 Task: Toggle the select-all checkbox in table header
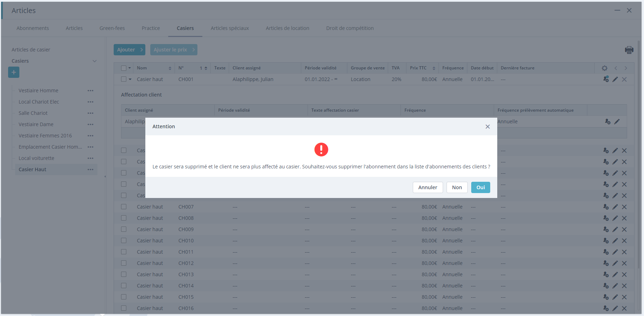pyautogui.click(x=124, y=68)
